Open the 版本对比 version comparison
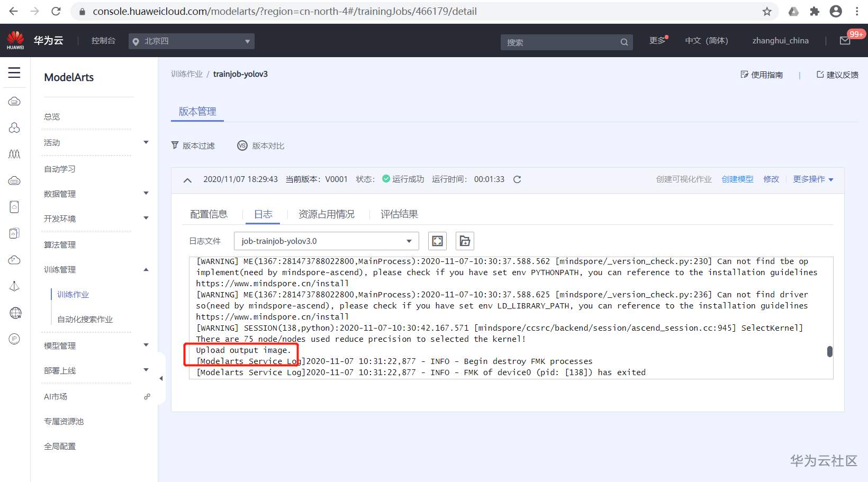The image size is (868, 482). pos(260,145)
